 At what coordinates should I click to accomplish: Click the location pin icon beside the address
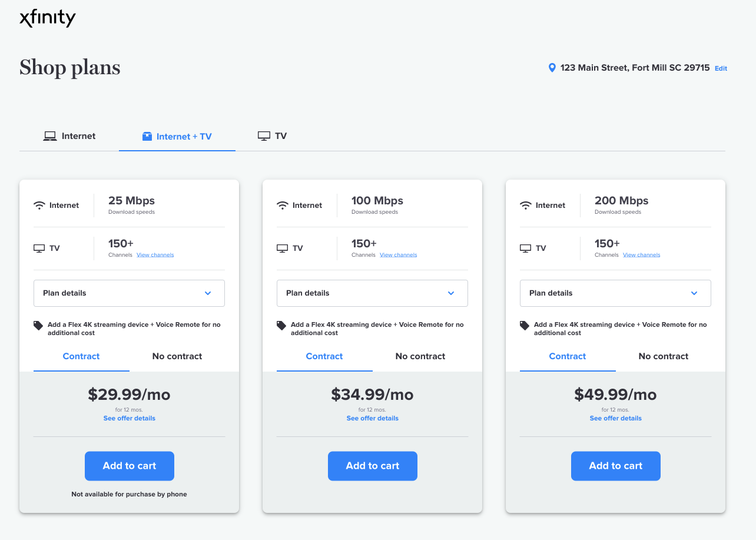pyautogui.click(x=552, y=68)
